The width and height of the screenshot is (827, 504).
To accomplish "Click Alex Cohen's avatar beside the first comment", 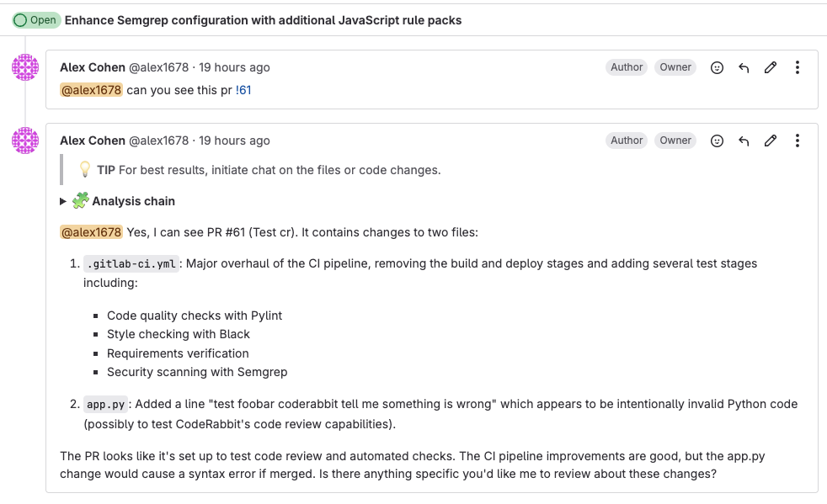I will 25,67.
